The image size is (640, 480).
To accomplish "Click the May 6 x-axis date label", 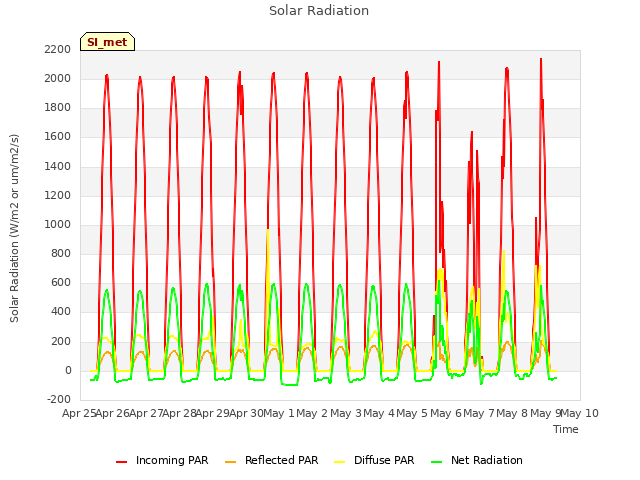I will [445, 413].
